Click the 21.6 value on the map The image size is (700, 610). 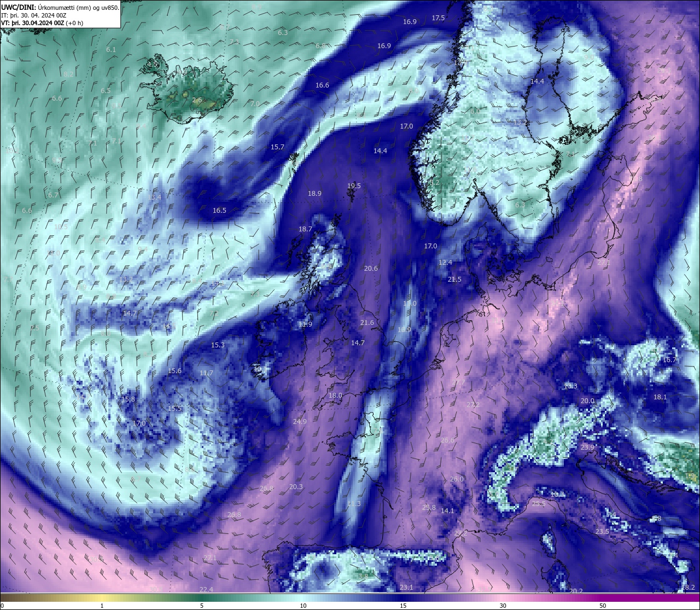(367, 323)
